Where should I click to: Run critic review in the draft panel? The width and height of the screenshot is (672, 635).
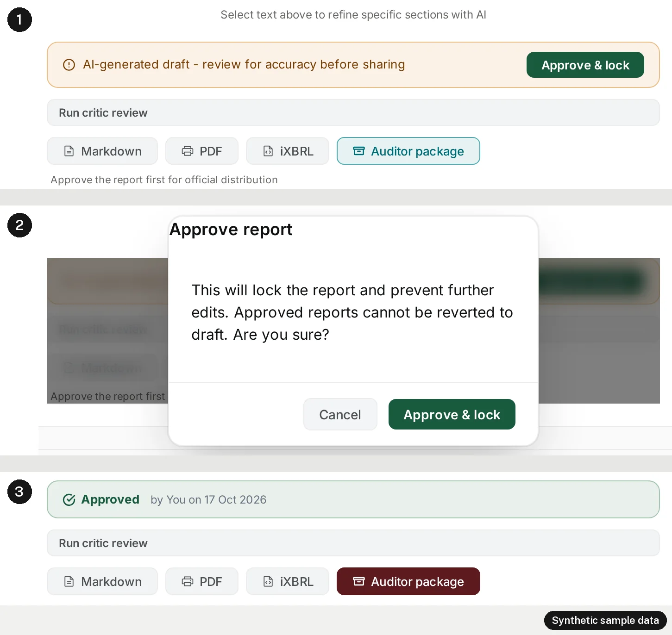(353, 112)
